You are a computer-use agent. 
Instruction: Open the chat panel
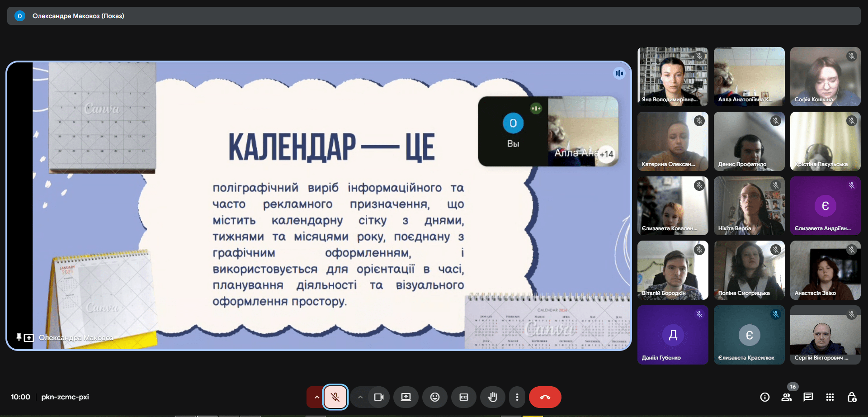click(x=808, y=397)
